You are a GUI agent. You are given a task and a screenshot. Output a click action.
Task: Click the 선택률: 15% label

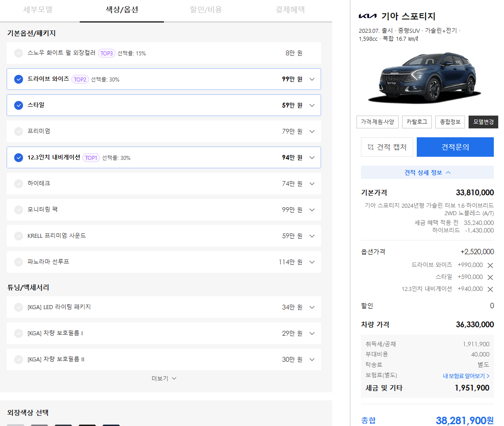tap(132, 54)
